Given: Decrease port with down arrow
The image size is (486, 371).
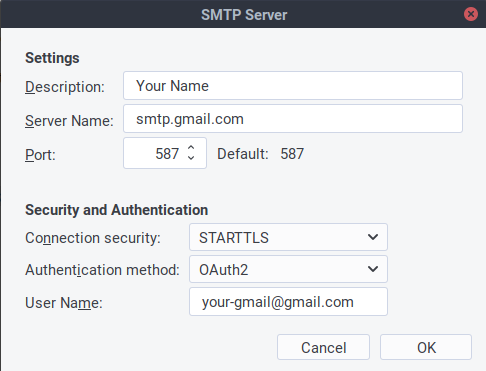Looking at the screenshot, I should (x=191, y=157).
